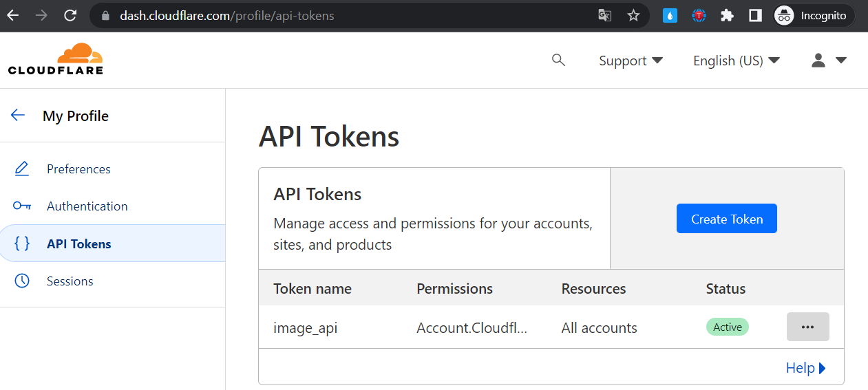Open search with the magnifier icon
The width and height of the screenshot is (868, 390).
(x=558, y=61)
